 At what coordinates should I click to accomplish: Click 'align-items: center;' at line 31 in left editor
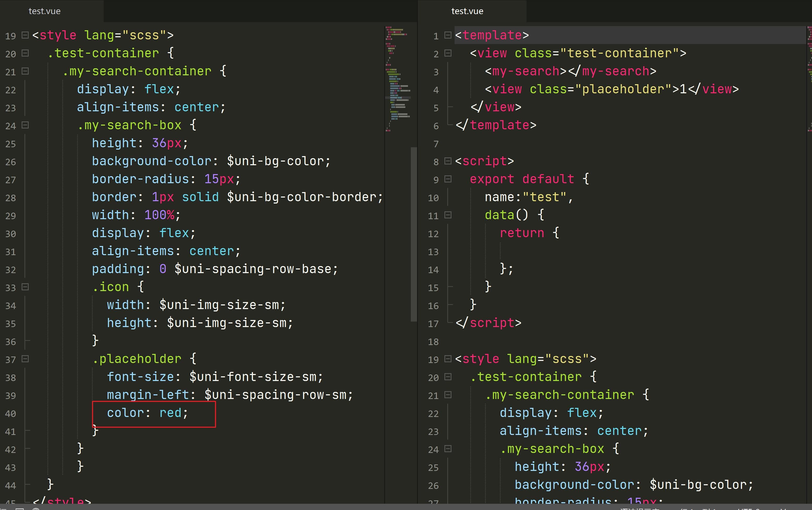coord(166,251)
